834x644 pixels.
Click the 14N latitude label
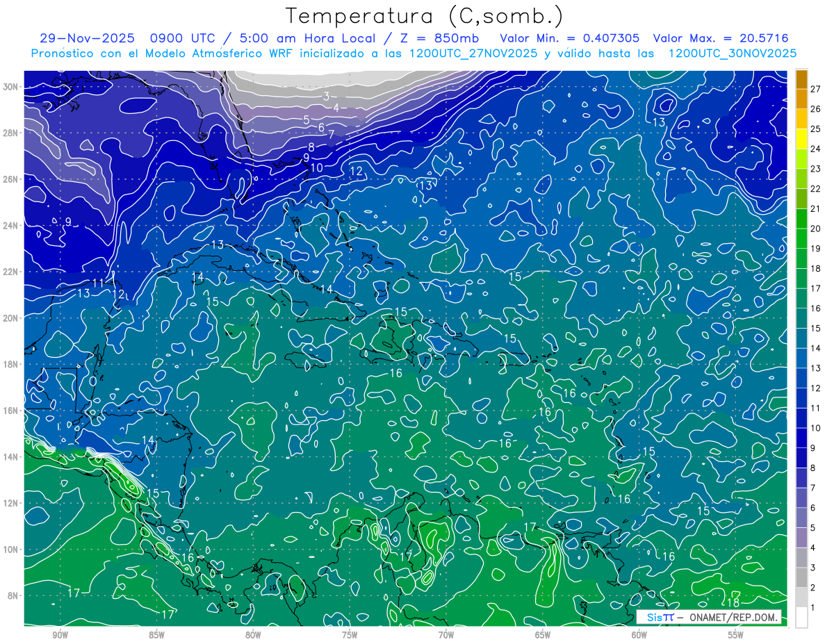point(12,457)
